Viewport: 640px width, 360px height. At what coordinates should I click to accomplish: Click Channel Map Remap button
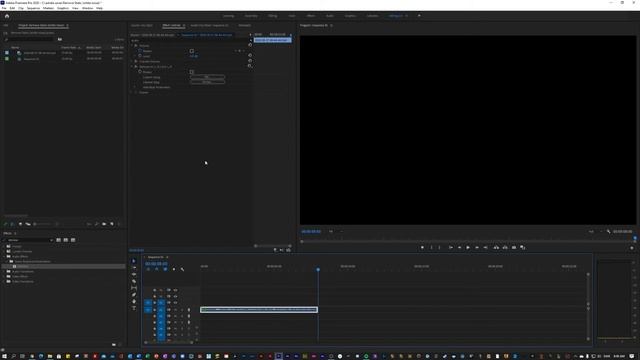point(207,82)
